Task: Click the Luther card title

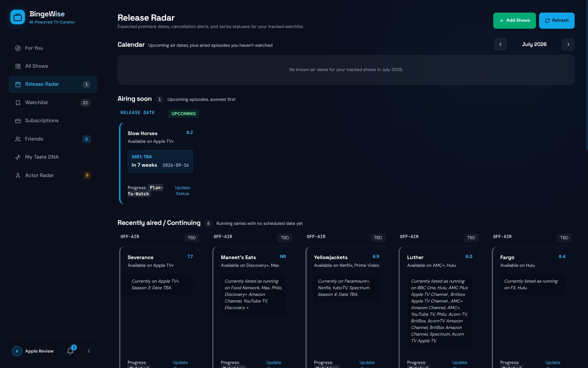Action: pyautogui.click(x=415, y=258)
